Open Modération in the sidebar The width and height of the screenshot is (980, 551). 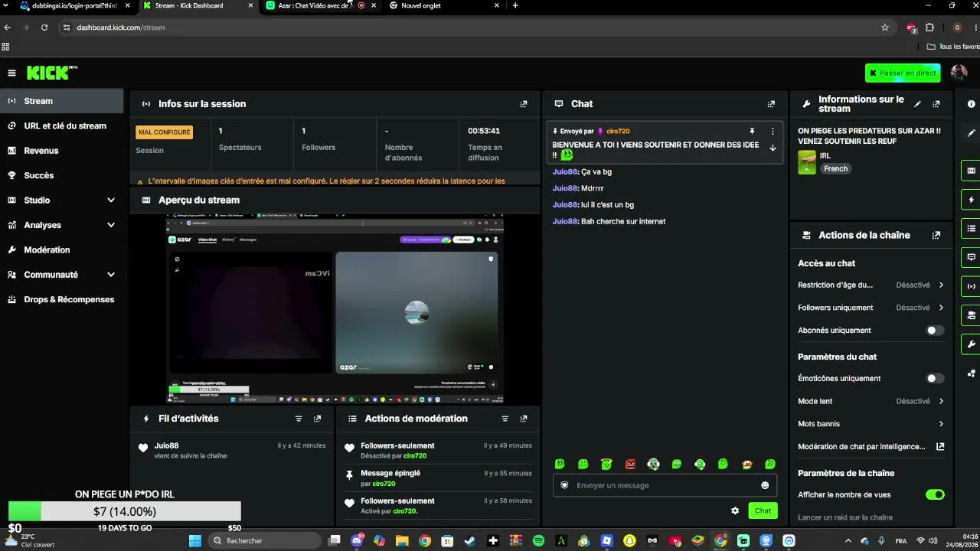tap(61, 250)
